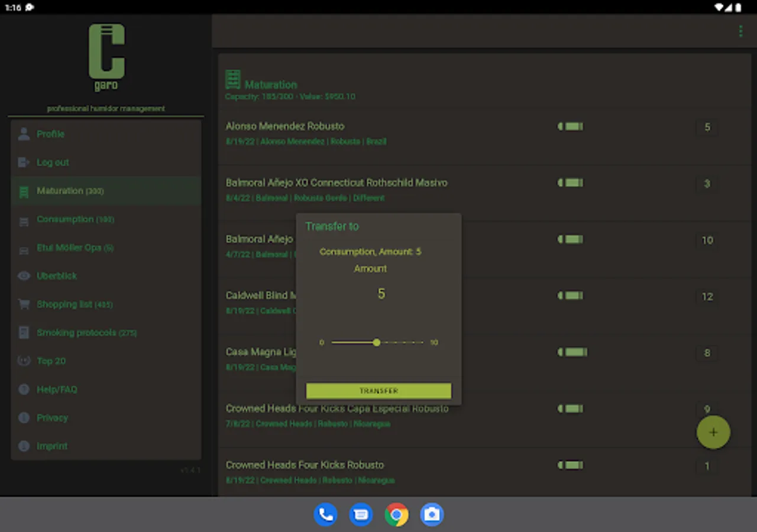
Task: Tap the cigar icon on Alonso Menendez Robusto row
Action: click(570, 126)
